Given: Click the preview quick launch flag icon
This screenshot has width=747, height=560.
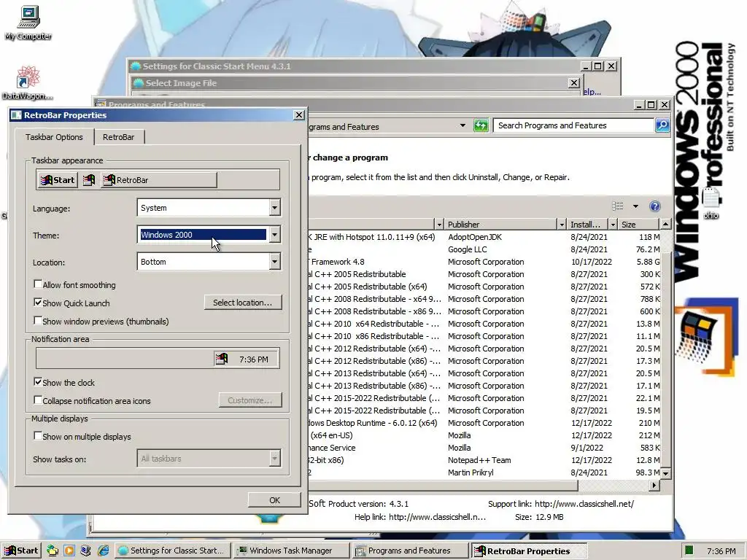Looking at the screenshot, I should pyautogui.click(x=89, y=180).
